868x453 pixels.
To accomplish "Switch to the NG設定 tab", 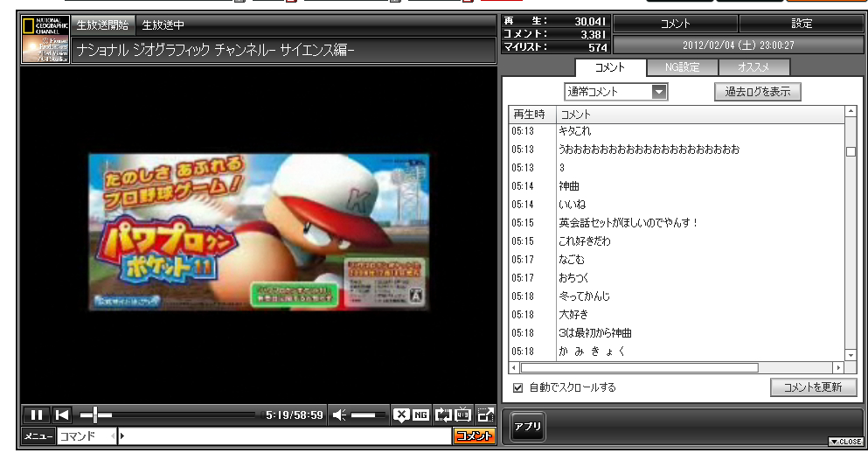I will pyautogui.click(x=681, y=67).
